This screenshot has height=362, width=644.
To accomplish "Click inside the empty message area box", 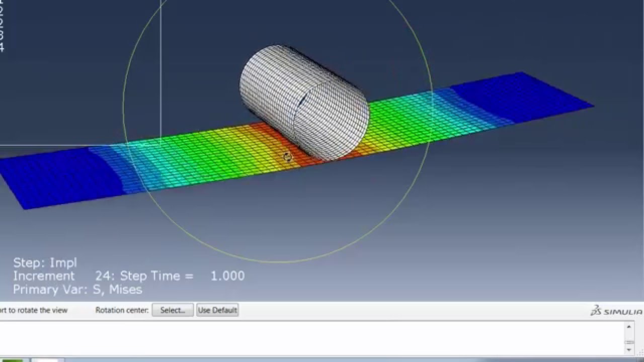I will [312, 338].
